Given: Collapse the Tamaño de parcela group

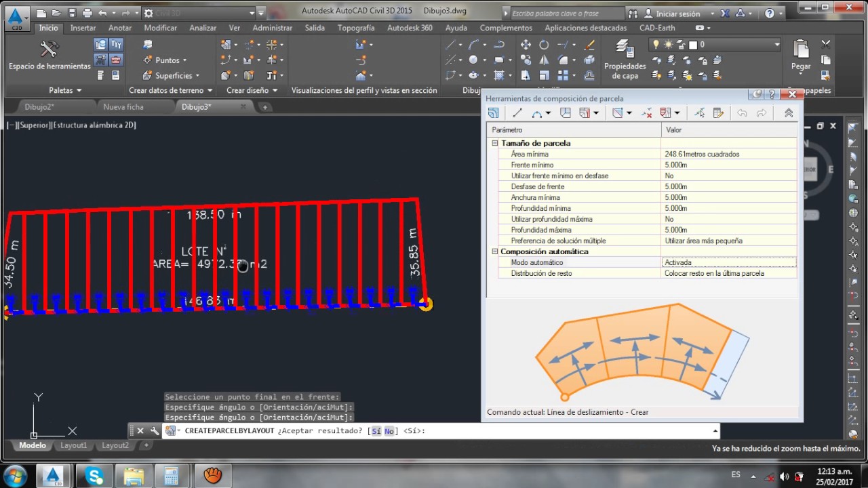Looking at the screenshot, I should click(x=495, y=143).
